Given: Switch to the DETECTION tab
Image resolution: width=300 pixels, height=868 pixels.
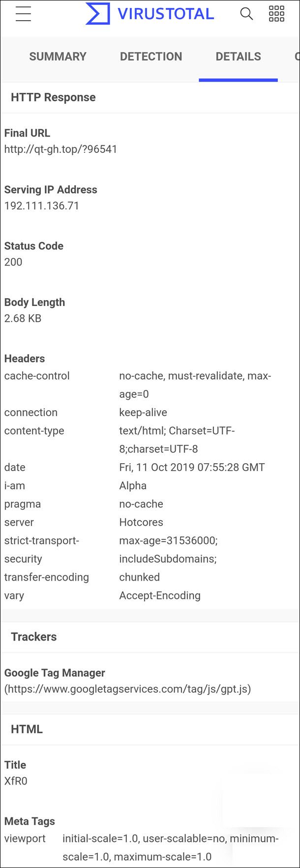Looking at the screenshot, I should 151,56.
